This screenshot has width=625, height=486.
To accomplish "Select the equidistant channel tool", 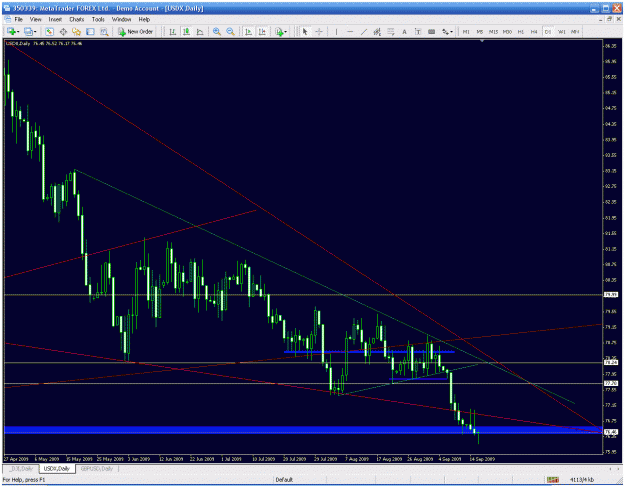I will click(377, 31).
